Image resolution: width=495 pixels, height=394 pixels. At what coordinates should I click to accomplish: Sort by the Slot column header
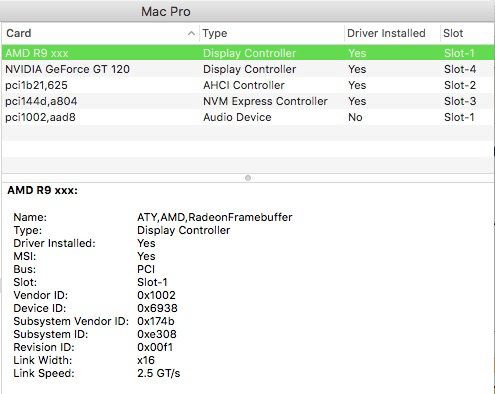pos(467,33)
